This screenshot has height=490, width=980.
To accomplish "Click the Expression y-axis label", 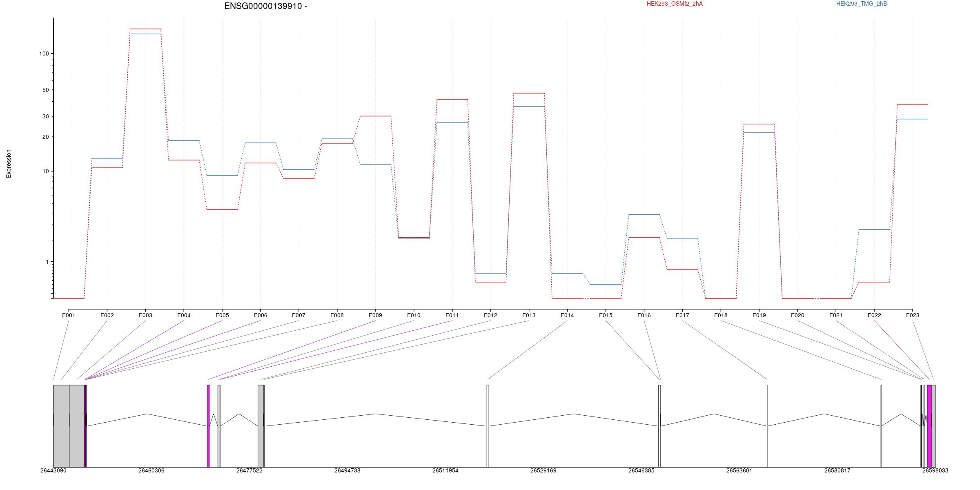I will coord(9,164).
